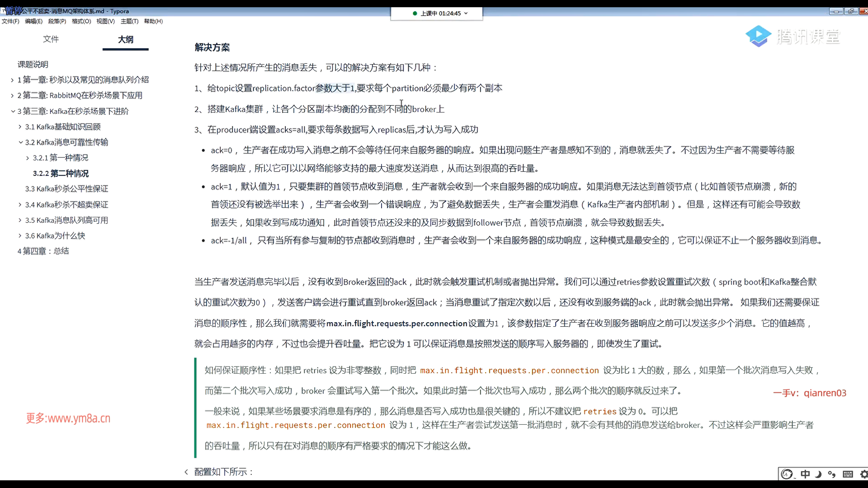Restore down the Typora window
The width and height of the screenshot is (868, 488).
[851, 11]
